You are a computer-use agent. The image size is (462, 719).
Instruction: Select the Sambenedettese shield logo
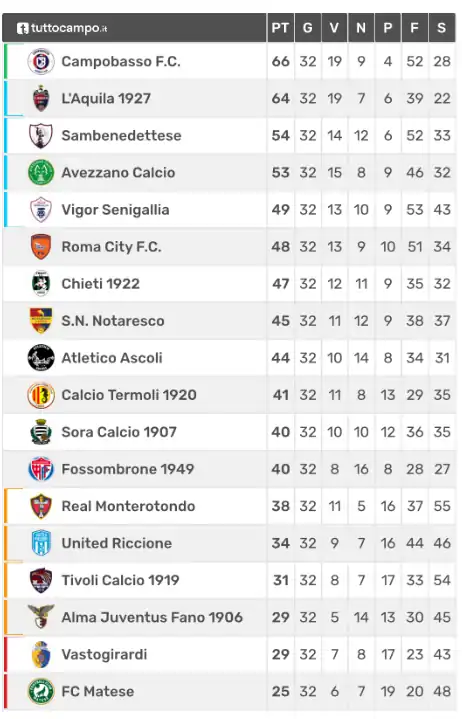click(x=41, y=136)
